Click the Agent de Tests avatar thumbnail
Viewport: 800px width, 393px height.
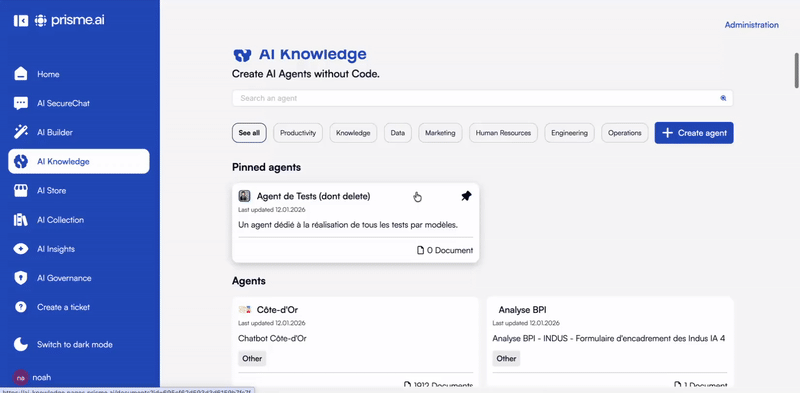pyautogui.click(x=244, y=196)
